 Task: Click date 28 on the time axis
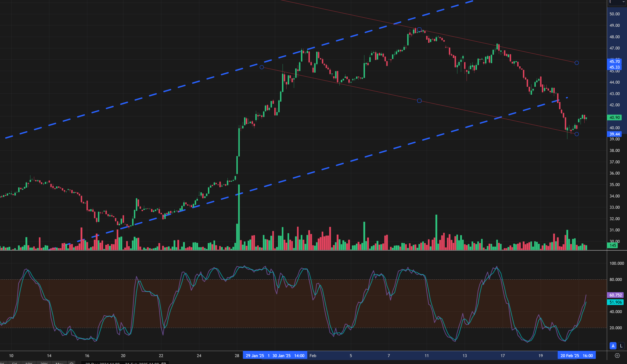click(237, 355)
